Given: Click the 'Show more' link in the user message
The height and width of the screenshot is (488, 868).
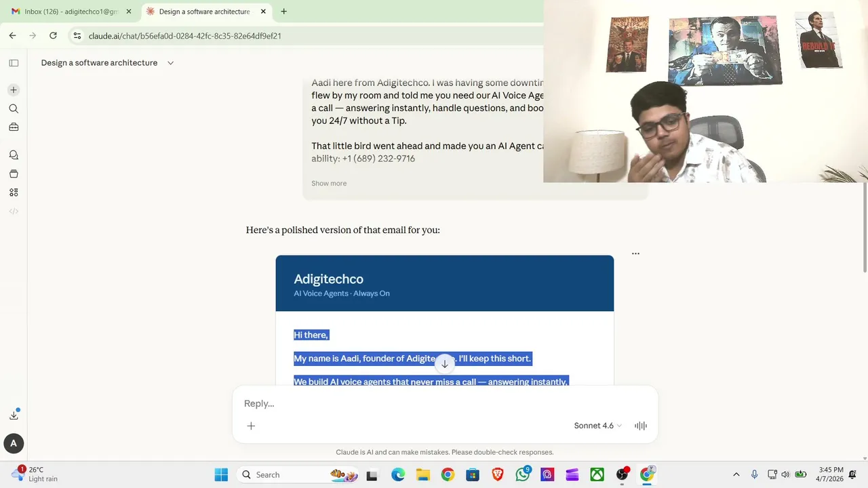Looking at the screenshot, I should (x=329, y=184).
